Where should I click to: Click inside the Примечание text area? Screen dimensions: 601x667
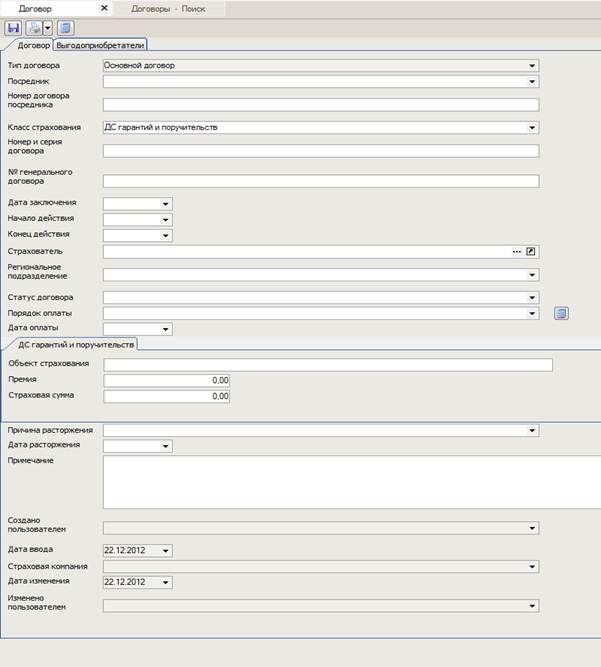point(320,482)
